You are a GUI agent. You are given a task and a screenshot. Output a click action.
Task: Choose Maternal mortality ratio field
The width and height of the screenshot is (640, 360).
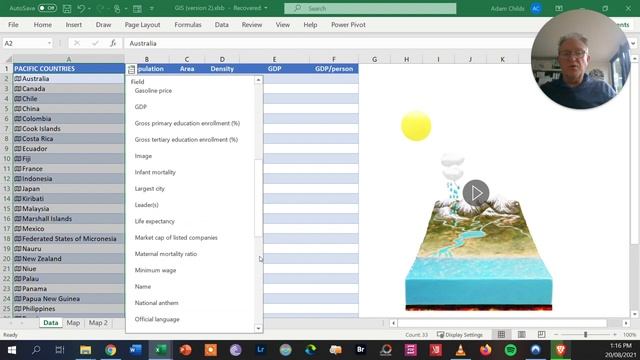[166, 254]
